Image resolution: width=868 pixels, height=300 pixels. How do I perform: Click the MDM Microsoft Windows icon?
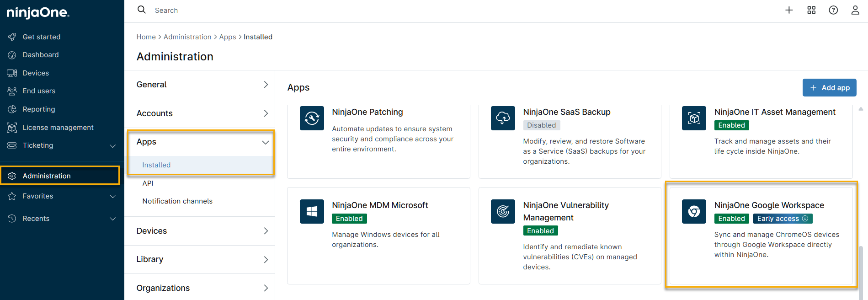pyautogui.click(x=312, y=211)
